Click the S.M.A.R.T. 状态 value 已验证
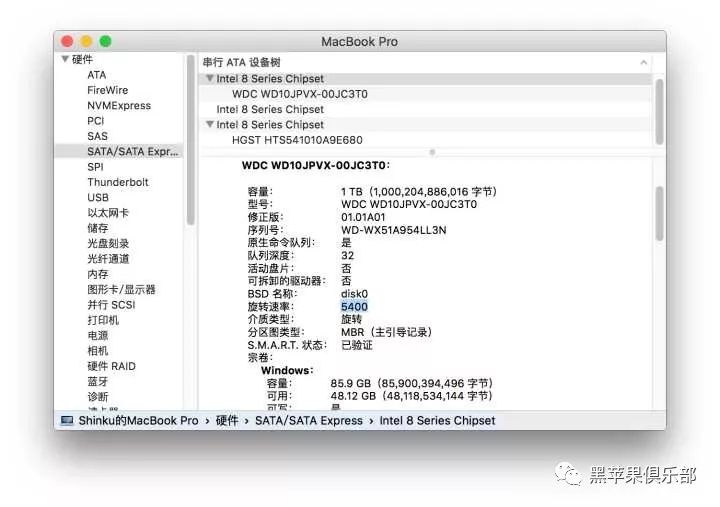720x507 pixels. [357, 345]
